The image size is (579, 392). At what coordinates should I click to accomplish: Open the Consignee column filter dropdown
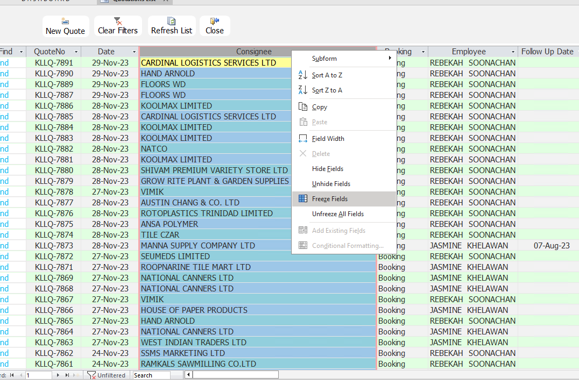tap(369, 51)
